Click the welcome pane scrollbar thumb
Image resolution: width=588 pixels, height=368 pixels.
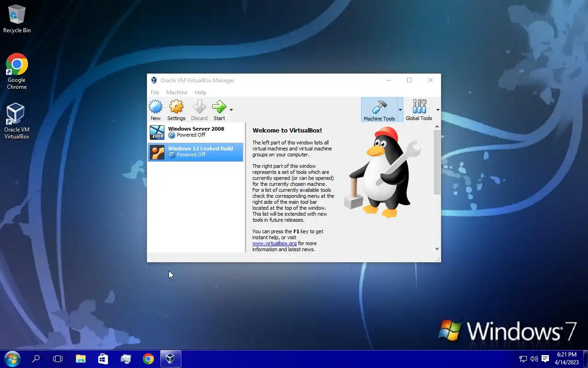[437, 162]
